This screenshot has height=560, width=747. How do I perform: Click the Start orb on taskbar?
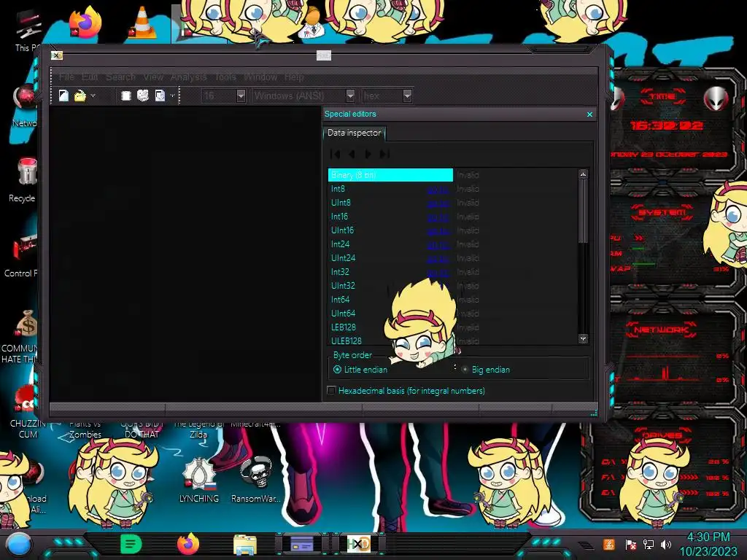click(x=19, y=545)
